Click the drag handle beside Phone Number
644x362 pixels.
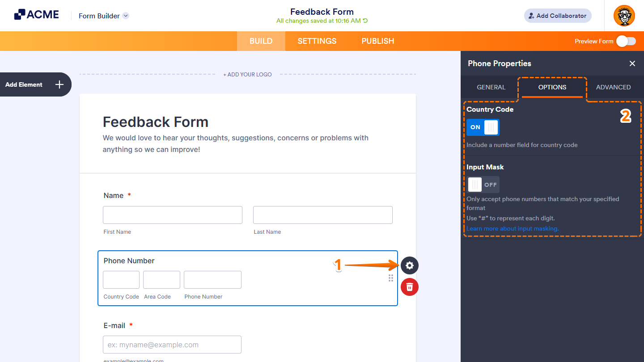click(390, 278)
